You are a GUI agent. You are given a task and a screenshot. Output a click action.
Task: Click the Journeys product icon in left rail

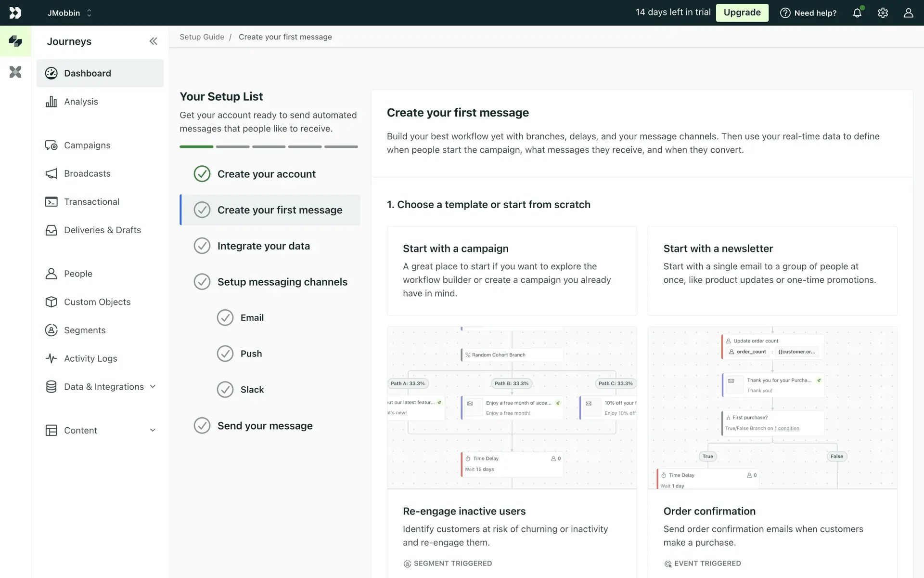point(15,41)
